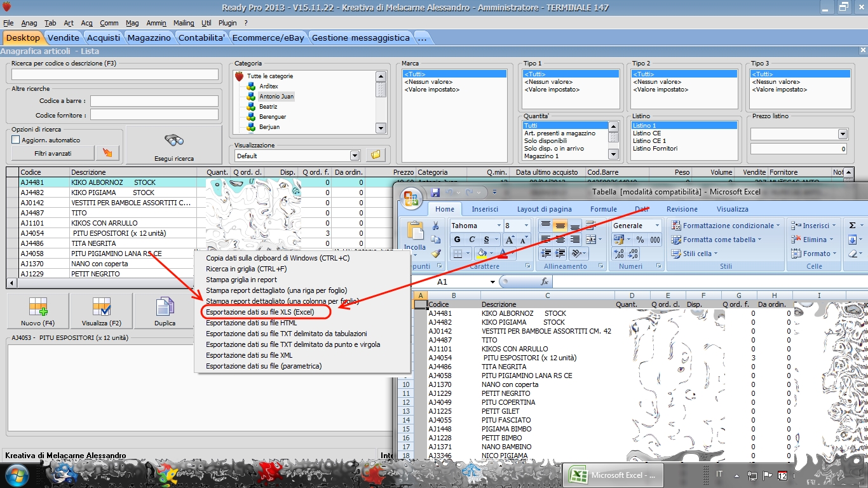The width and height of the screenshot is (868, 488).
Task: Click the Codice a barre input field
Action: click(x=154, y=101)
